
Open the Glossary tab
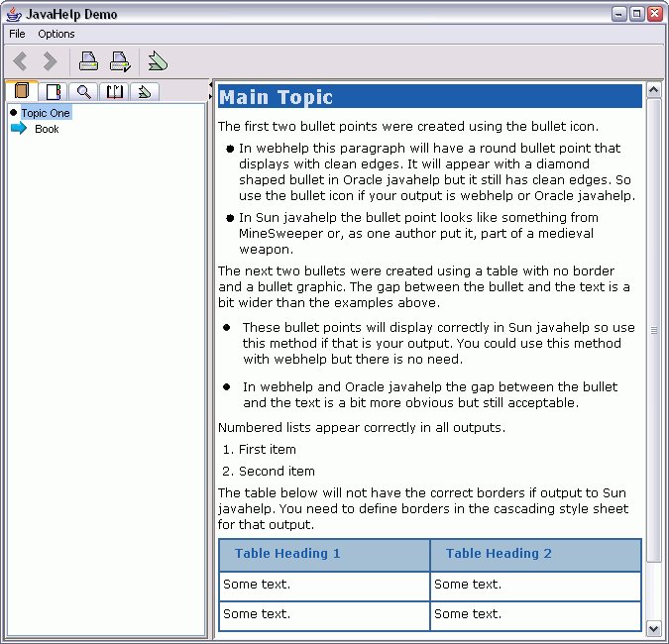click(x=114, y=92)
